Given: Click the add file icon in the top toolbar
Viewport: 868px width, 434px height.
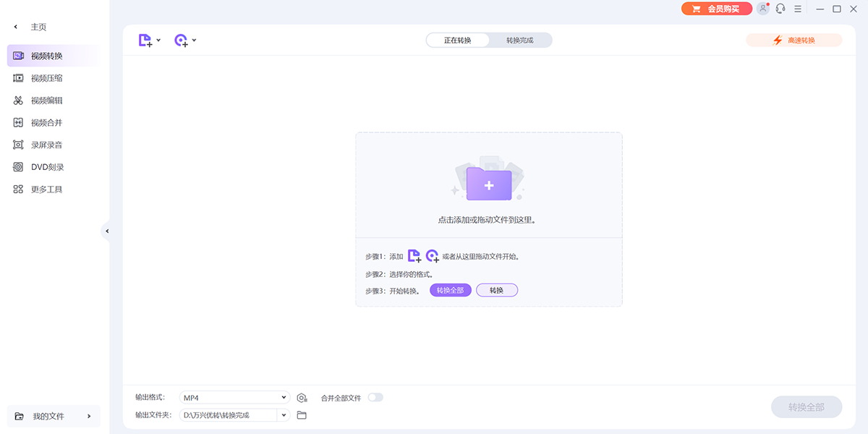Looking at the screenshot, I should (146, 41).
